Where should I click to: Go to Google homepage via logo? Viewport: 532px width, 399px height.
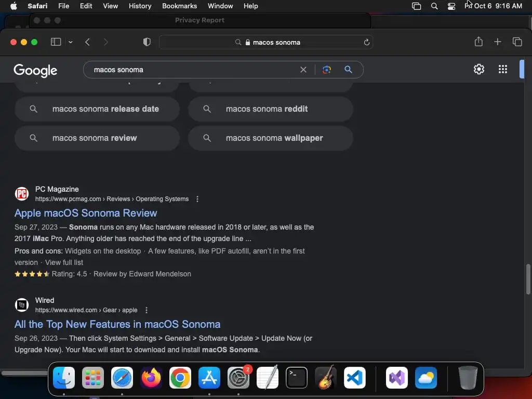click(35, 70)
